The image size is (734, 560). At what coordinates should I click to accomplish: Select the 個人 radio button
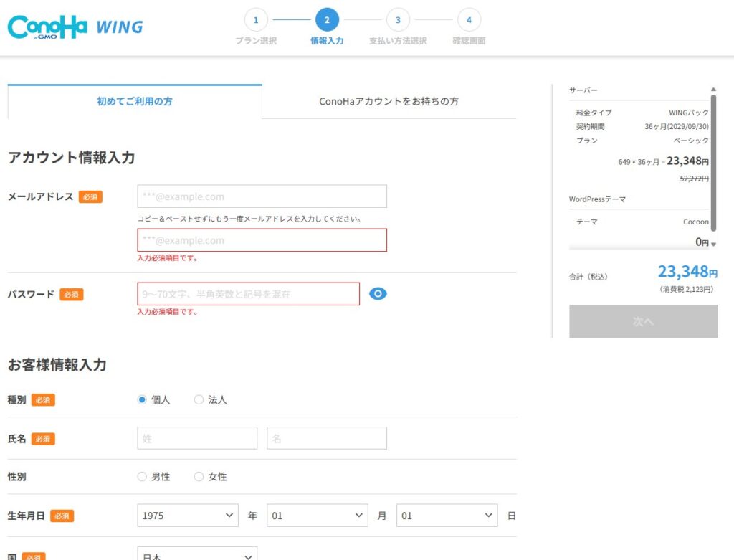[x=142, y=399]
